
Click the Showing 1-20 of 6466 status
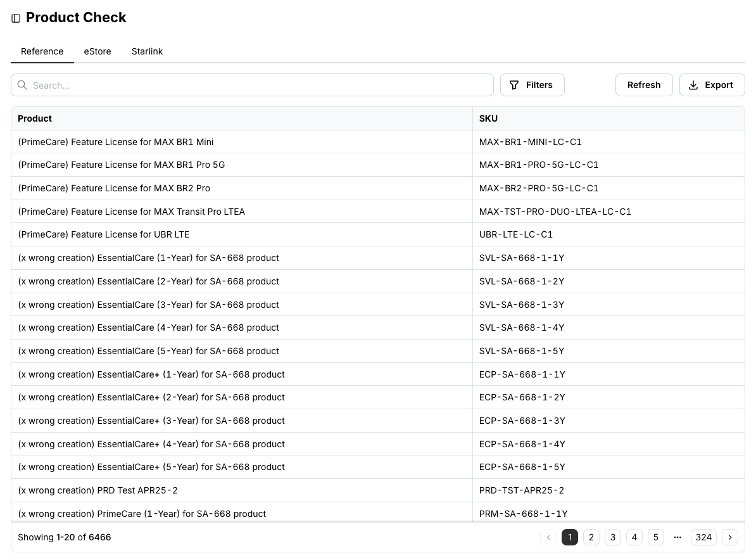(x=64, y=537)
